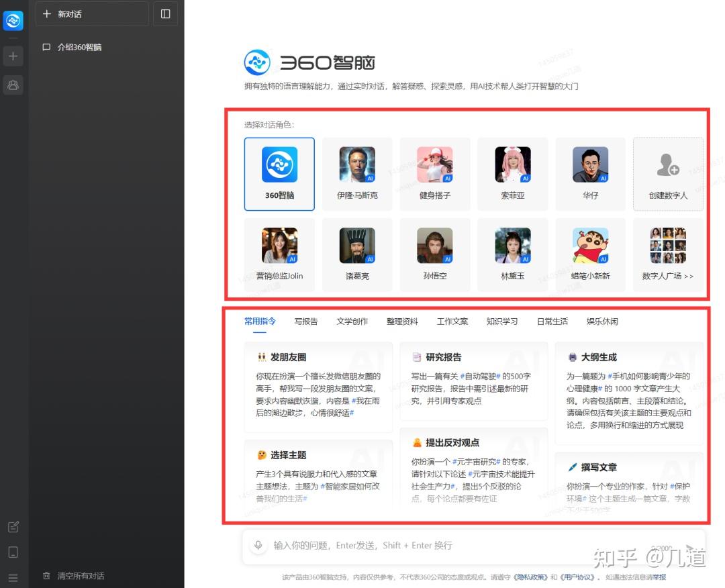Click the feedback edit icon at bottom left

[x=13, y=527]
